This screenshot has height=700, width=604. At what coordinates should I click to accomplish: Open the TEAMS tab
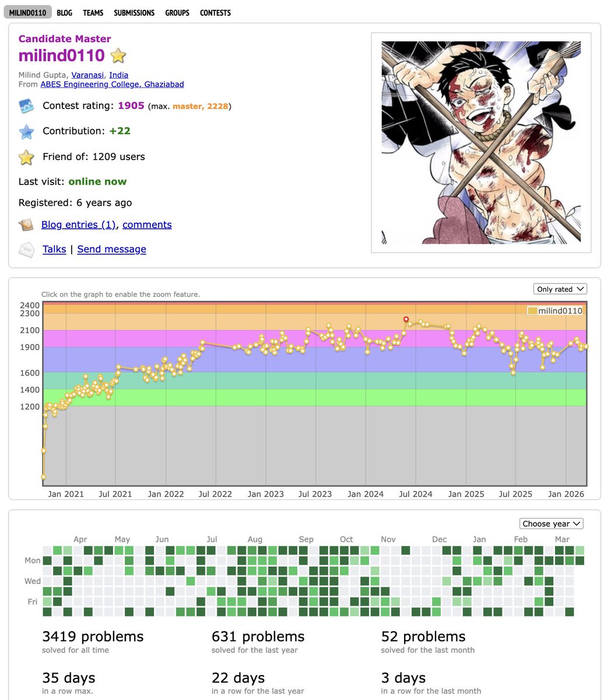click(93, 12)
